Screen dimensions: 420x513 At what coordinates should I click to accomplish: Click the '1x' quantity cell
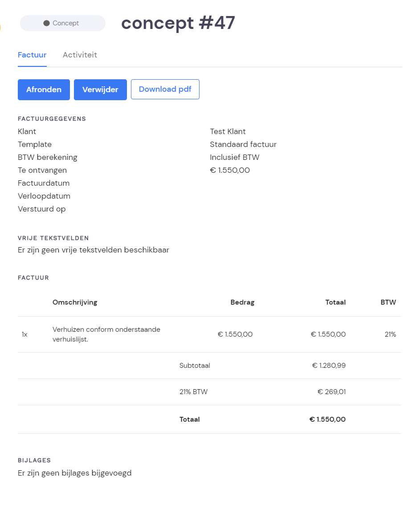pos(24,334)
